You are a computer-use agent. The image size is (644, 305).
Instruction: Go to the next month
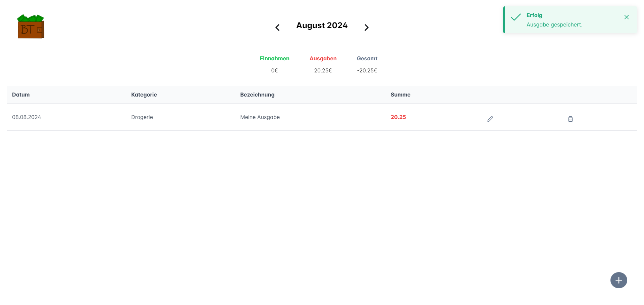pyautogui.click(x=366, y=27)
